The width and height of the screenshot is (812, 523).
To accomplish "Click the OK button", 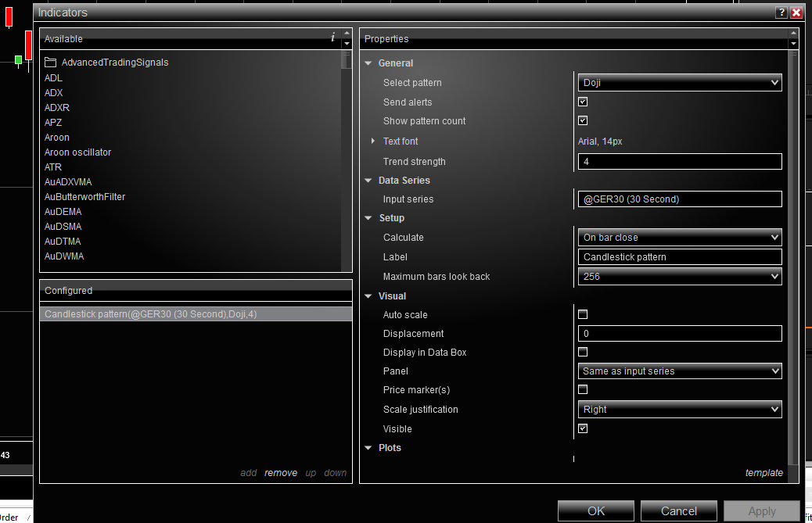I will point(595,511).
